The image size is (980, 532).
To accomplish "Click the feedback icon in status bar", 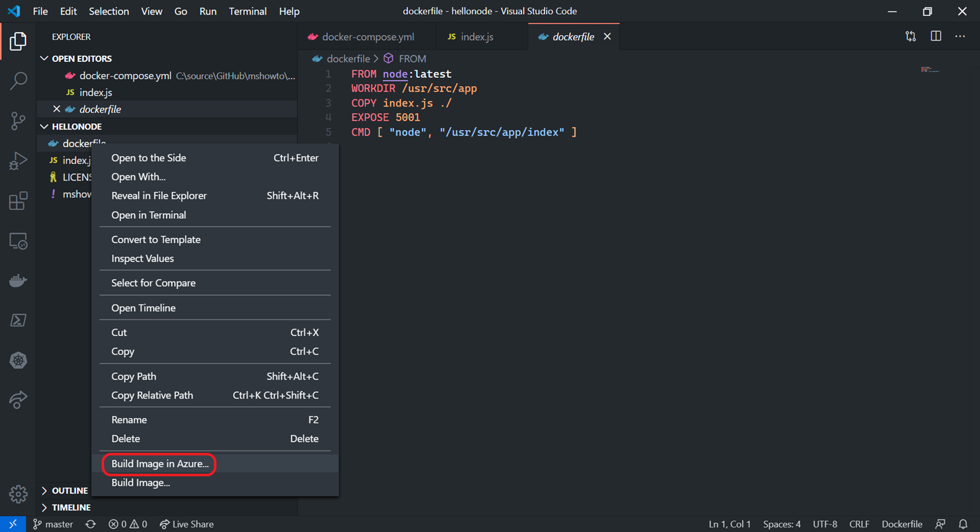I will [940, 524].
